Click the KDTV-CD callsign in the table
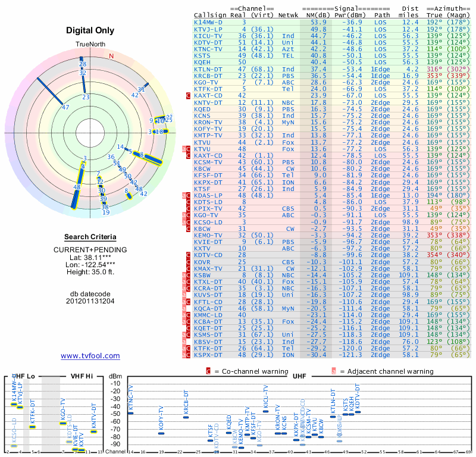Viewport: 476px width, 457px height. tap(208, 255)
